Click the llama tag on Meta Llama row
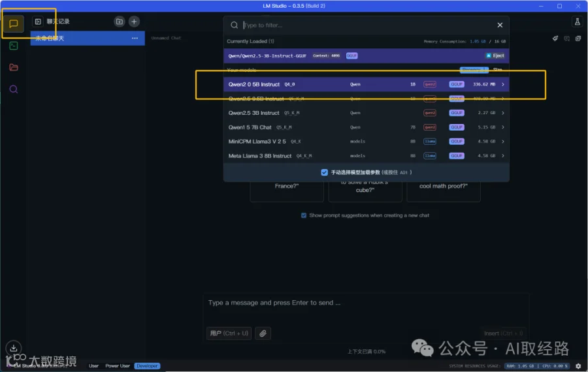 click(x=430, y=155)
